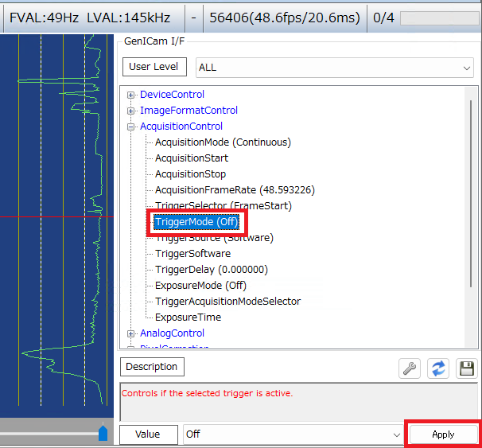Click the User Level button
The image size is (482, 448).
154,67
